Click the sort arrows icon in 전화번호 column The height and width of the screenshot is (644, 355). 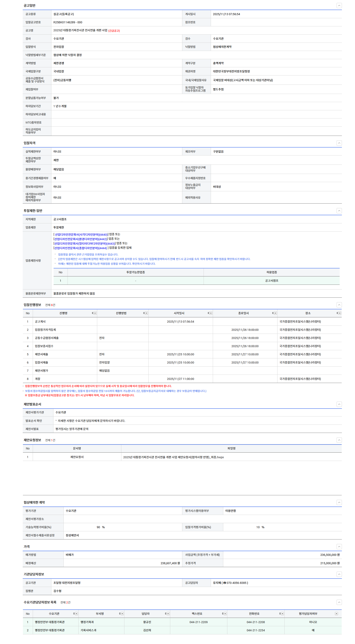pos(280,614)
